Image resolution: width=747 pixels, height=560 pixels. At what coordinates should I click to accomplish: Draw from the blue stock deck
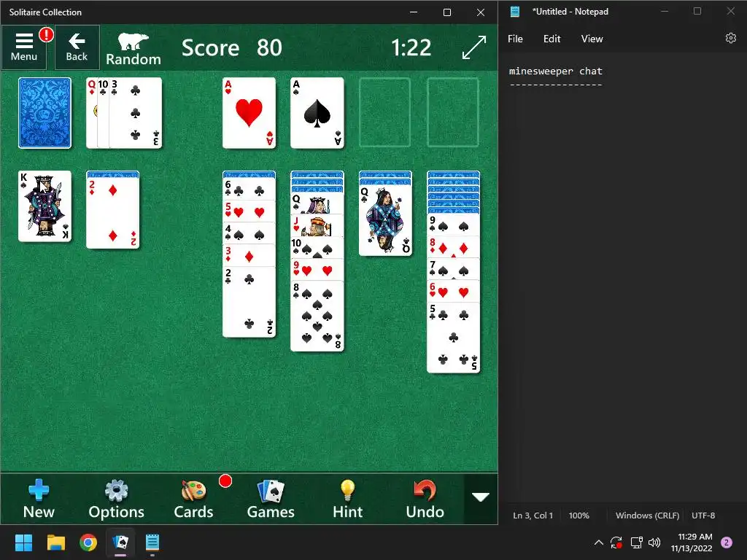(x=44, y=113)
